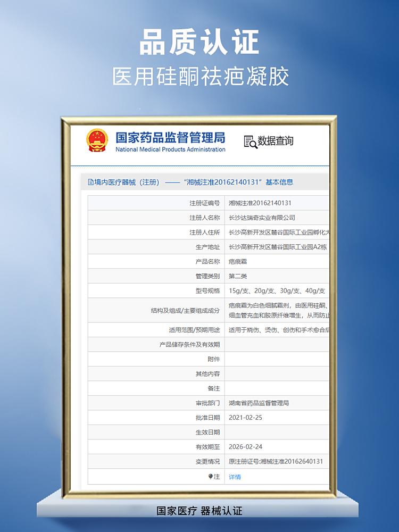Click the 国家医疗 器械认证 caption
The height and width of the screenshot is (532, 399).
click(x=199, y=511)
